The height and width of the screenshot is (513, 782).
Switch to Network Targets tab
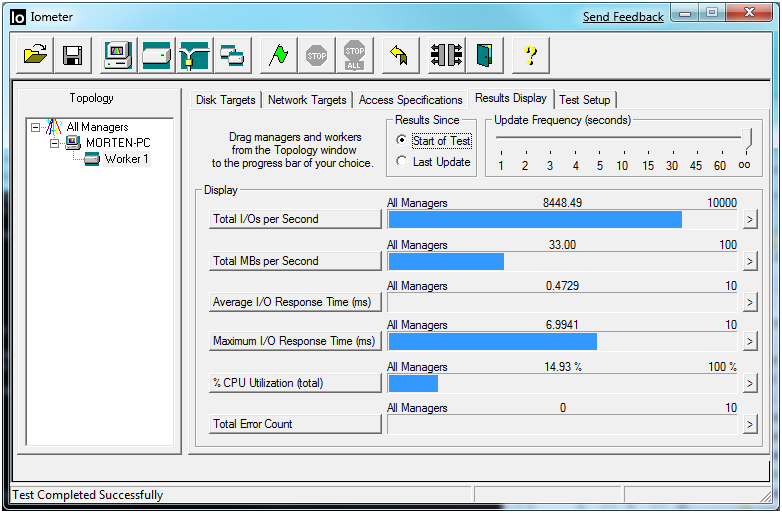(x=307, y=100)
